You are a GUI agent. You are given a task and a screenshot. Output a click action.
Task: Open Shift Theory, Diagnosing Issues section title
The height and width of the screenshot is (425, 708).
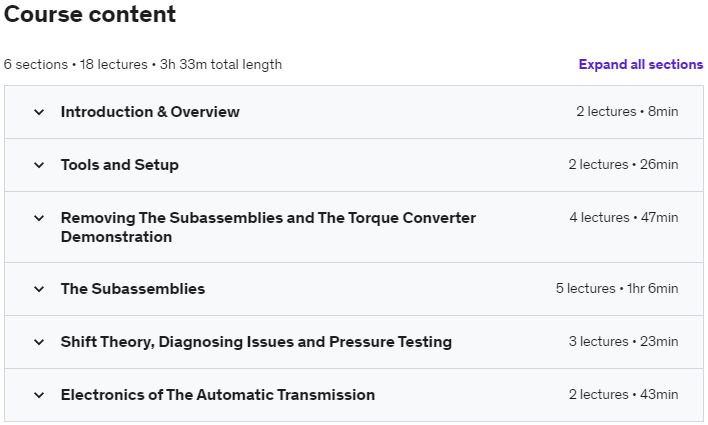pyautogui.click(x=256, y=342)
